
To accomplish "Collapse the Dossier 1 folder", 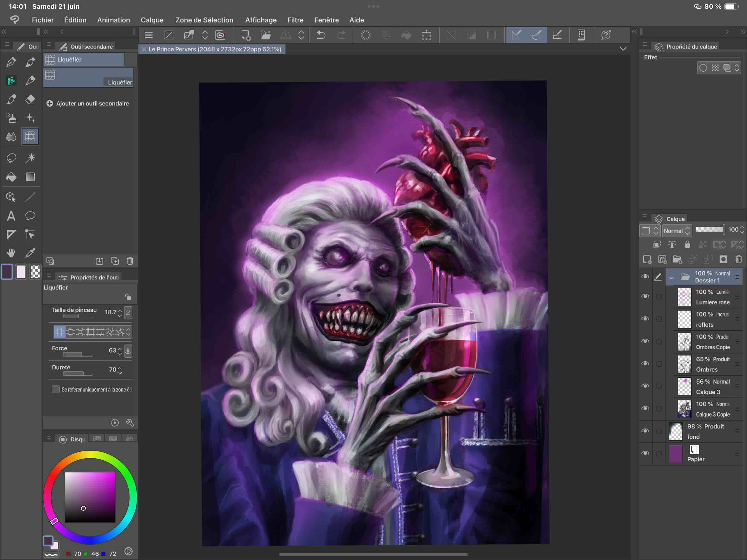I will click(671, 278).
